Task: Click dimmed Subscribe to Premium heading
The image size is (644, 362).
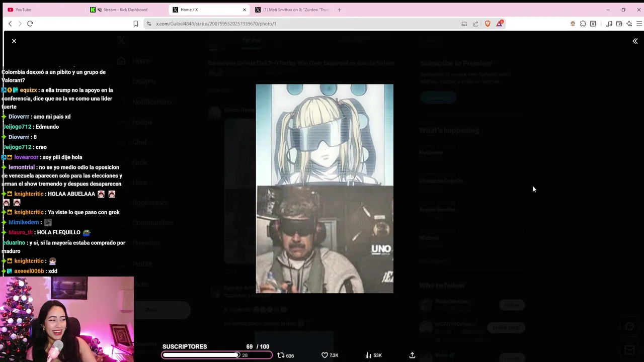Action: (x=456, y=63)
